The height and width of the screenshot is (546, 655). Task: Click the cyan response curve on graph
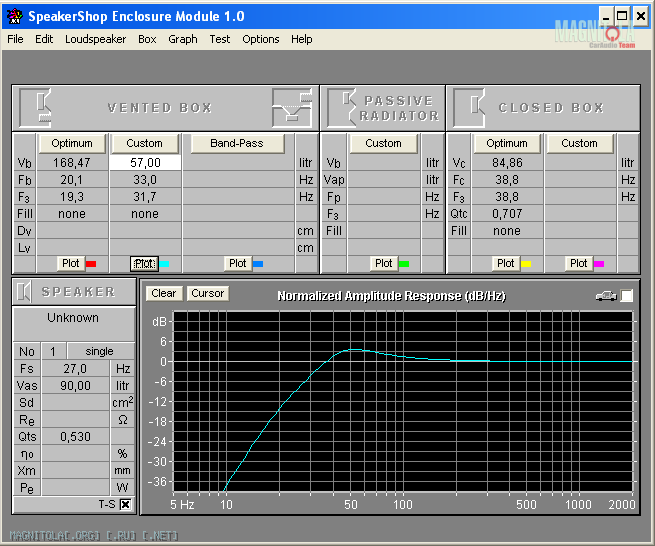click(x=354, y=350)
